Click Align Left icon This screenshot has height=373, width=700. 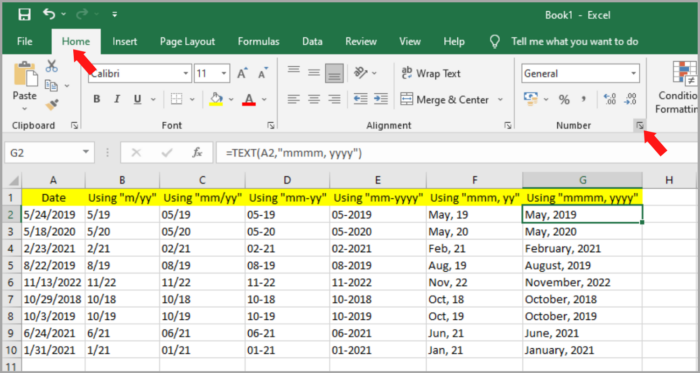pyautogui.click(x=293, y=99)
